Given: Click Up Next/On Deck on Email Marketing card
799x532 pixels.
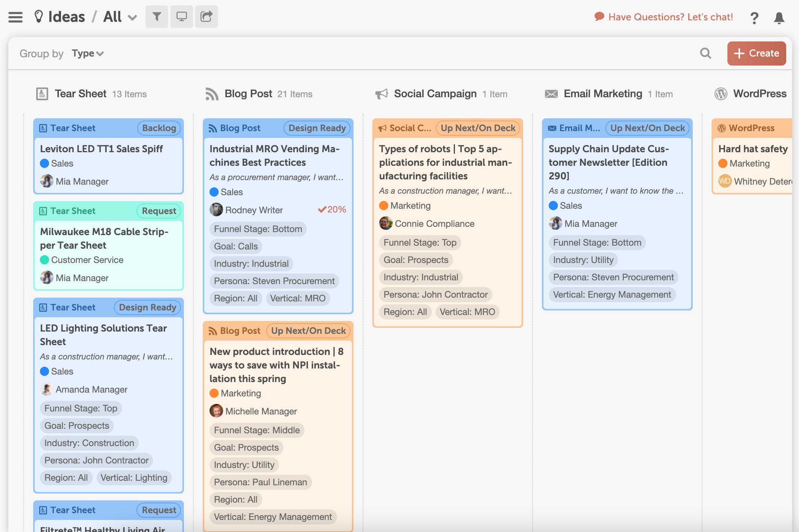Looking at the screenshot, I should (x=647, y=128).
